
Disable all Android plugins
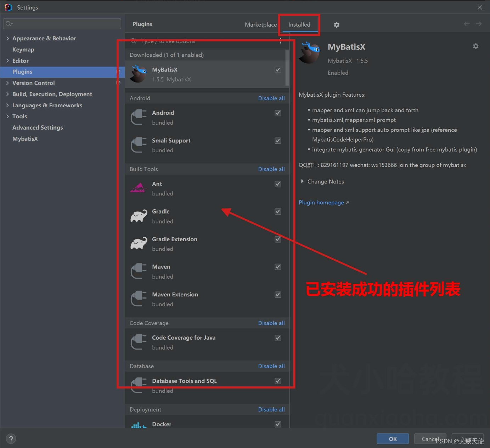tap(271, 98)
